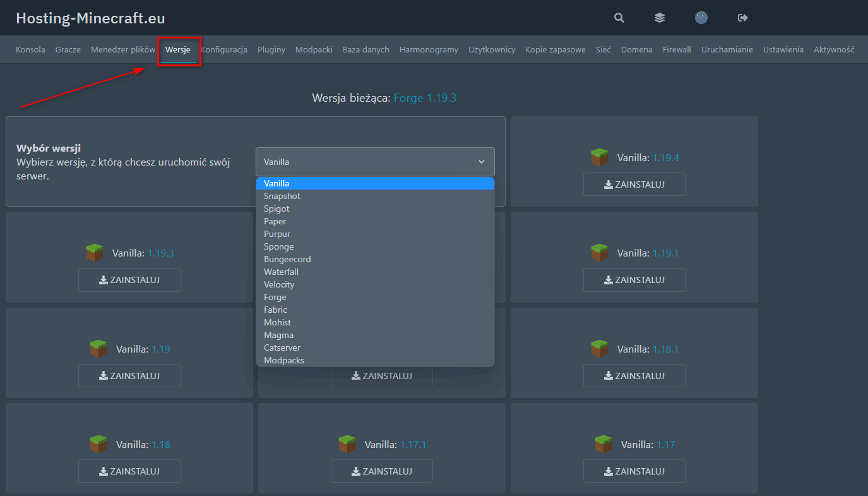The image size is (868, 496).
Task: Open the Baza danych tab
Action: tap(366, 49)
